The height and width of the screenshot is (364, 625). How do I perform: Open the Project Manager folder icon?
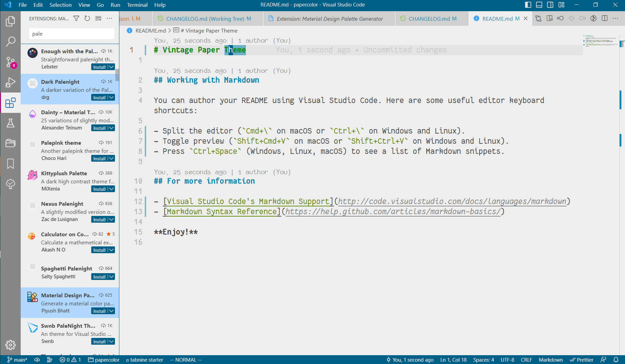(11, 143)
